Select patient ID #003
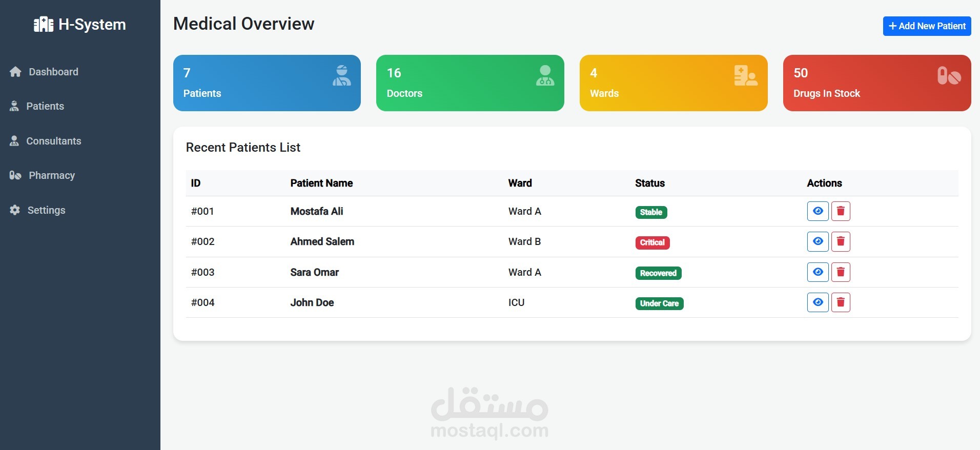The width and height of the screenshot is (980, 450). click(x=202, y=272)
